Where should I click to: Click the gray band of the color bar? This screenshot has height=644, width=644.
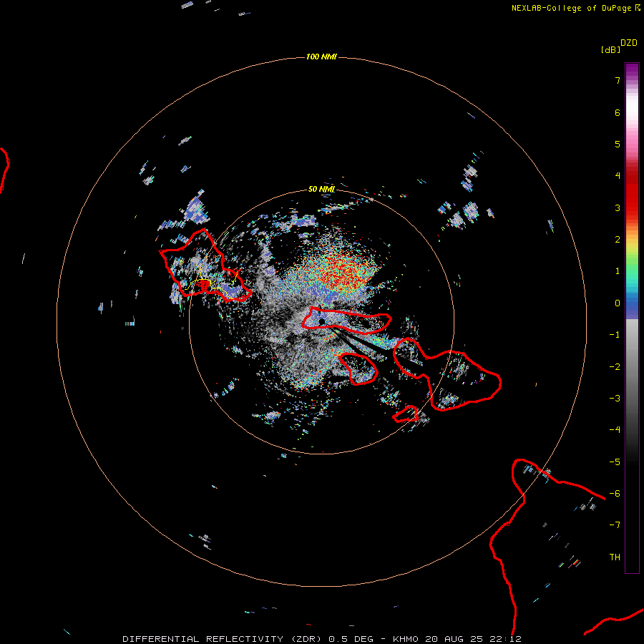click(632, 370)
